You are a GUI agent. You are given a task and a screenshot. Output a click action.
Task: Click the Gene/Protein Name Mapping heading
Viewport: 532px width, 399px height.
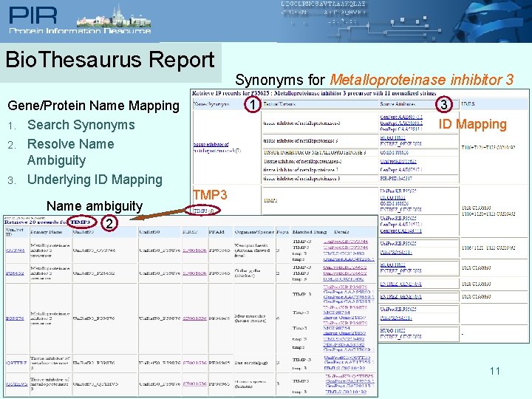[93, 106]
